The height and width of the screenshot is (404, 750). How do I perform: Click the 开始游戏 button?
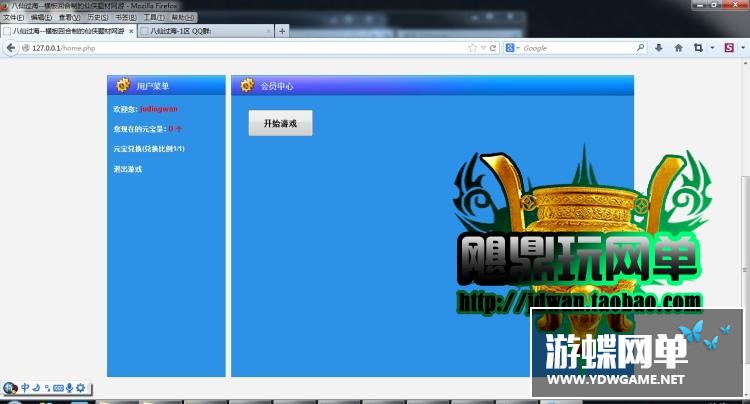280,123
